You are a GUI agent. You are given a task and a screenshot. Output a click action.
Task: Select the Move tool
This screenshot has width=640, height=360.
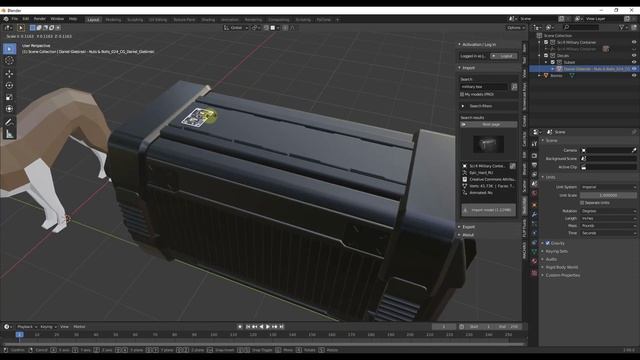[x=9, y=74]
